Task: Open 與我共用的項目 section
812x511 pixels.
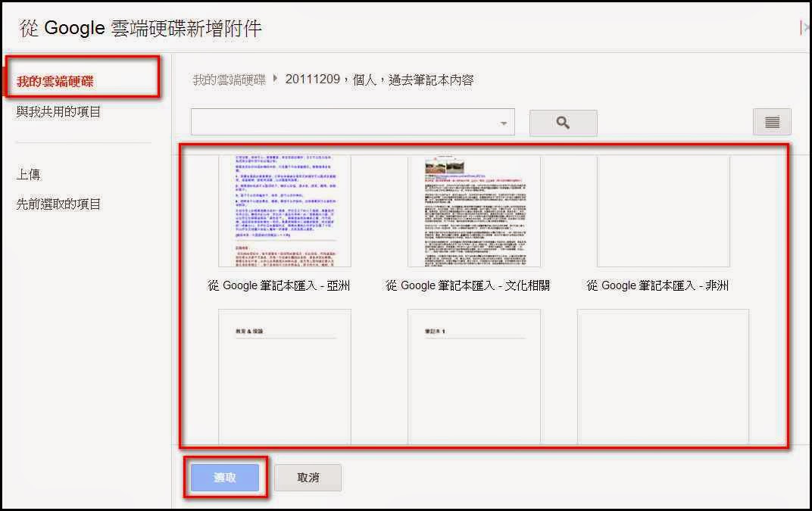Action: (x=58, y=112)
